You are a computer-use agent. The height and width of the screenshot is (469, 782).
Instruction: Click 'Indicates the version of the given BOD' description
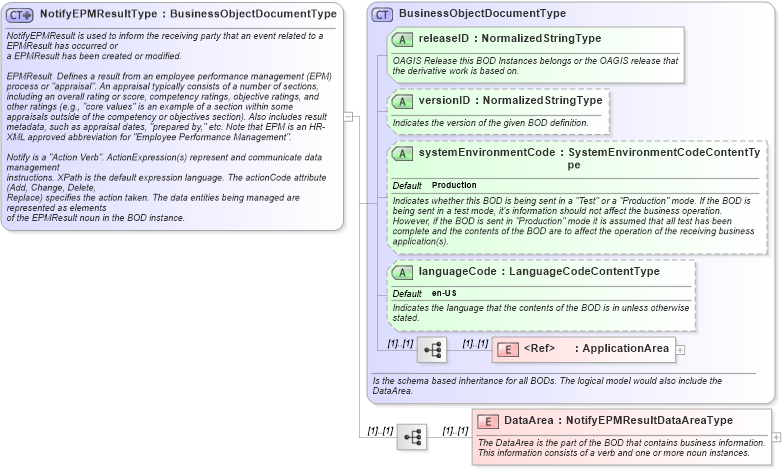[490, 123]
